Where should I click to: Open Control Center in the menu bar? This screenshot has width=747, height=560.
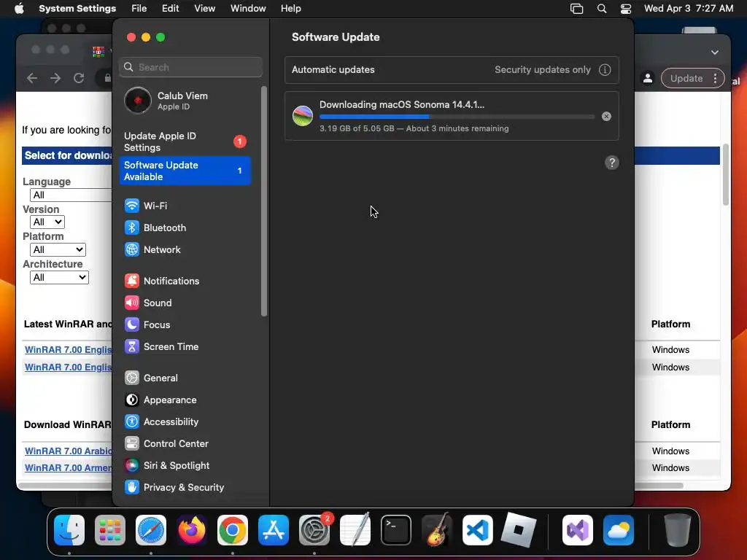[626, 9]
